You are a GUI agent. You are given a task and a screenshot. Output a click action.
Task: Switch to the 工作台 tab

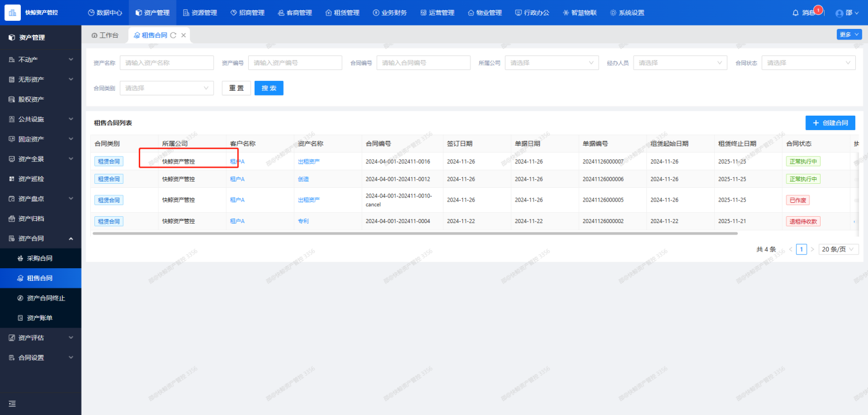click(x=105, y=35)
